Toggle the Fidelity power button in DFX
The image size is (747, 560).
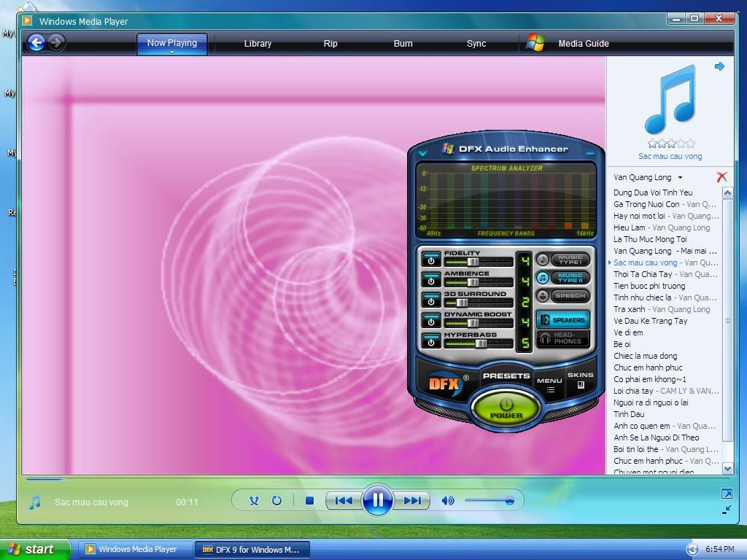coord(431,260)
